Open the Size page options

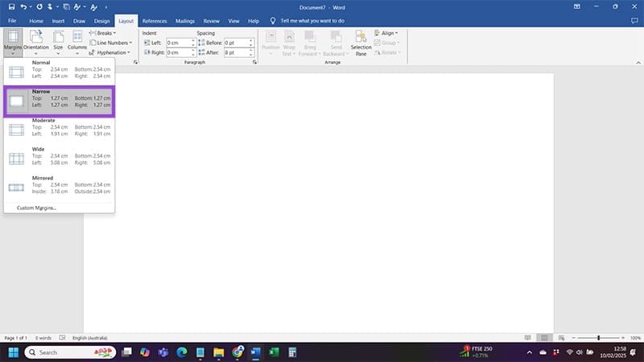coord(56,41)
